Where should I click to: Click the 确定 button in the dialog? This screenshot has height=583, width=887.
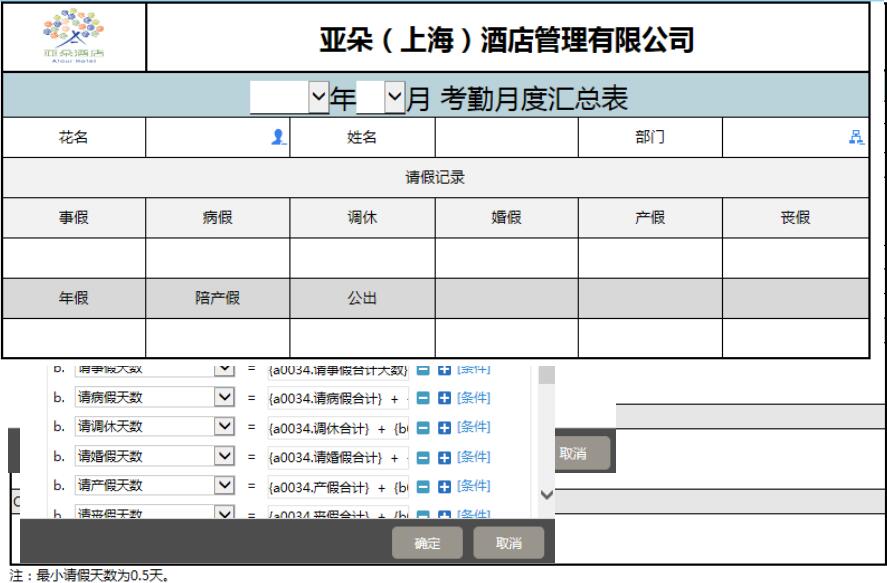coord(427,543)
